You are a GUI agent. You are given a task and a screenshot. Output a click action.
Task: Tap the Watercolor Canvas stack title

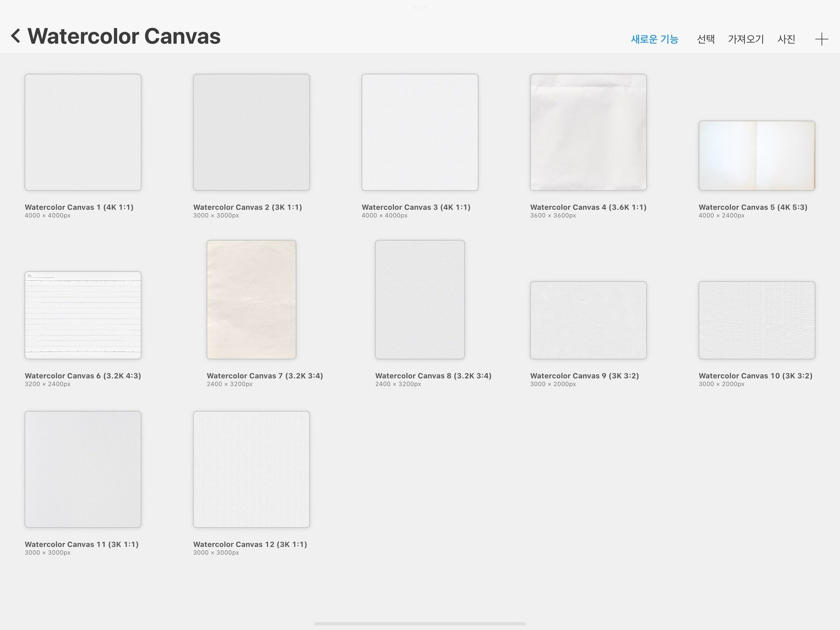[x=124, y=36]
